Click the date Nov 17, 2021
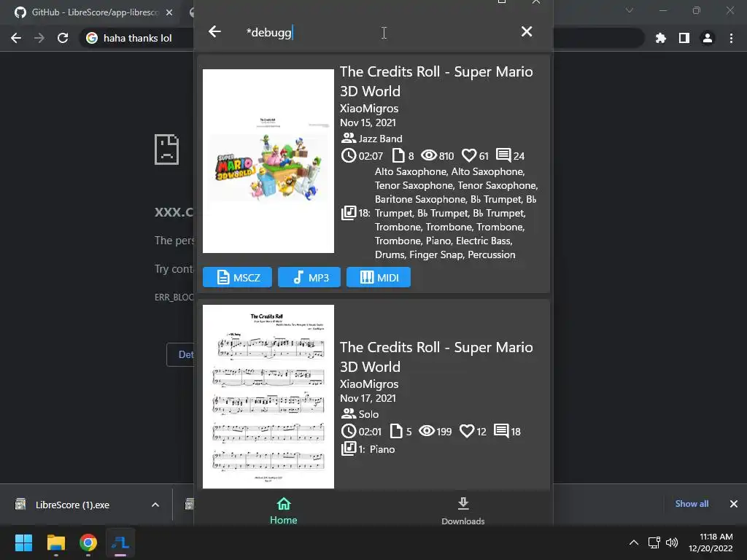This screenshot has height=560, width=747. (368, 399)
